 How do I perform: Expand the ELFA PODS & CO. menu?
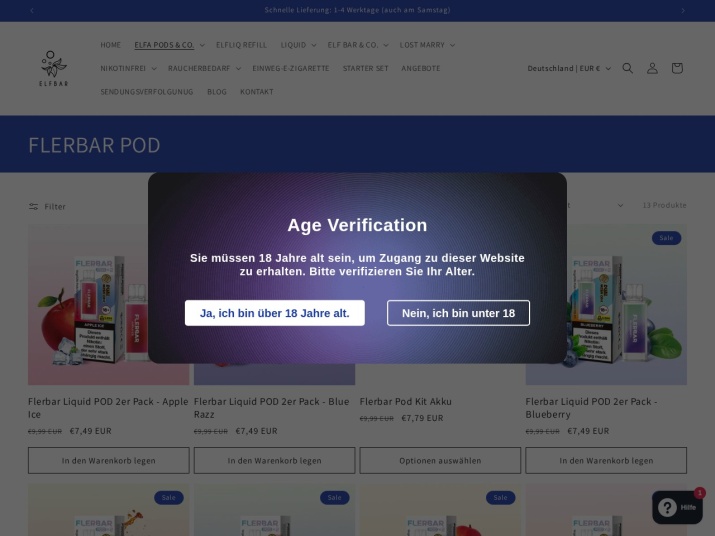pos(169,45)
